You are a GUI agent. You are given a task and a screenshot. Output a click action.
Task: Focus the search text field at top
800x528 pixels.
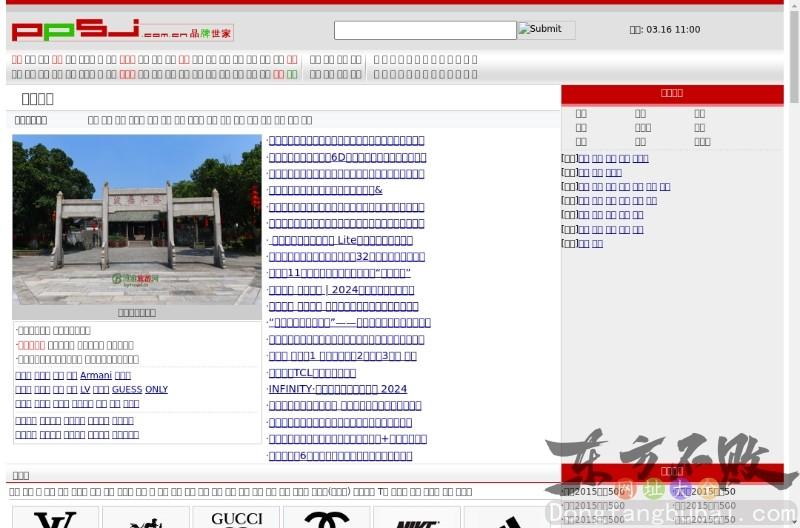pyautogui.click(x=425, y=30)
